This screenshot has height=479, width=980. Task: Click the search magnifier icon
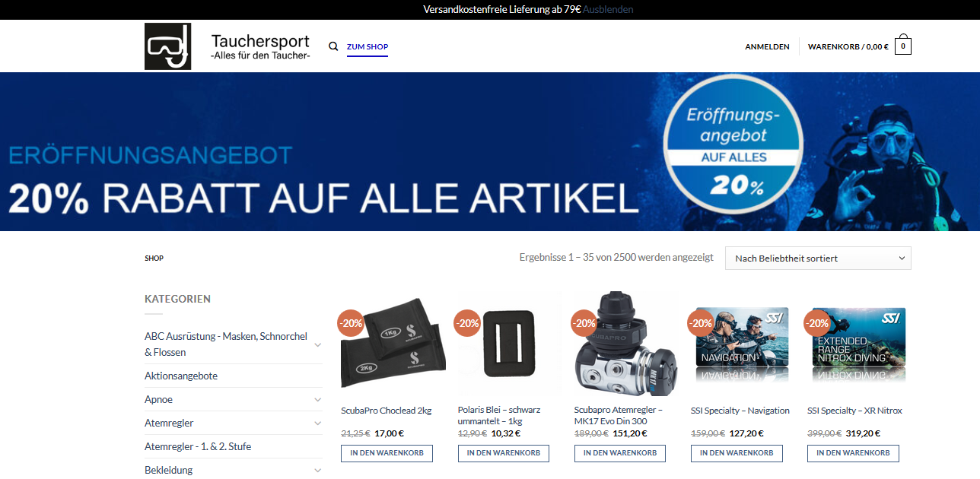[x=333, y=46]
